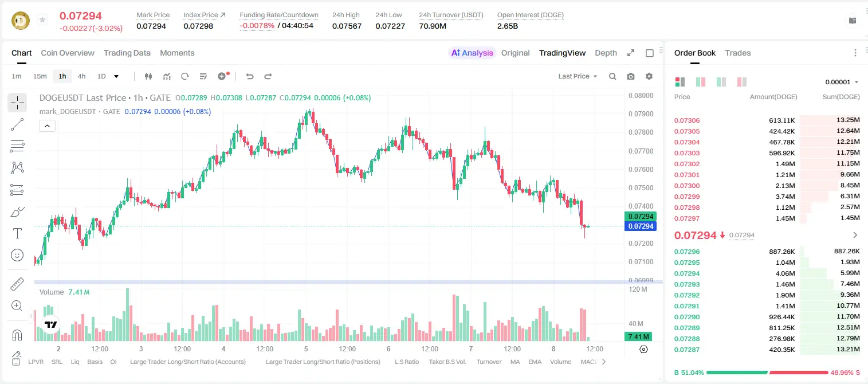Screen dimensions: 868x384
Task: Select the 0.07300 ask price row
Action: point(767,186)
